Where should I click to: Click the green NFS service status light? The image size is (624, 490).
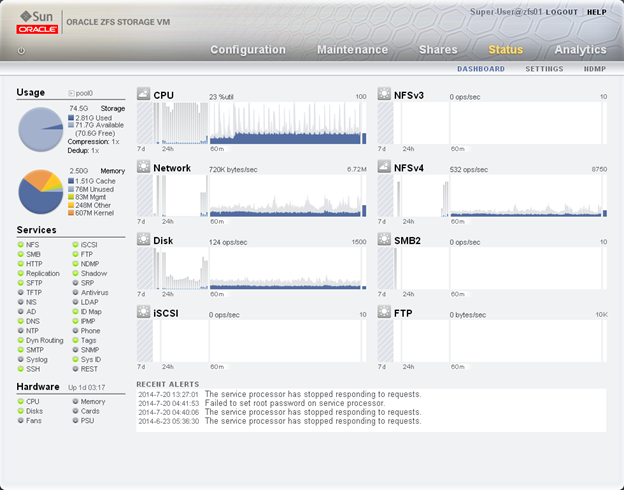(x=21, y=244)
